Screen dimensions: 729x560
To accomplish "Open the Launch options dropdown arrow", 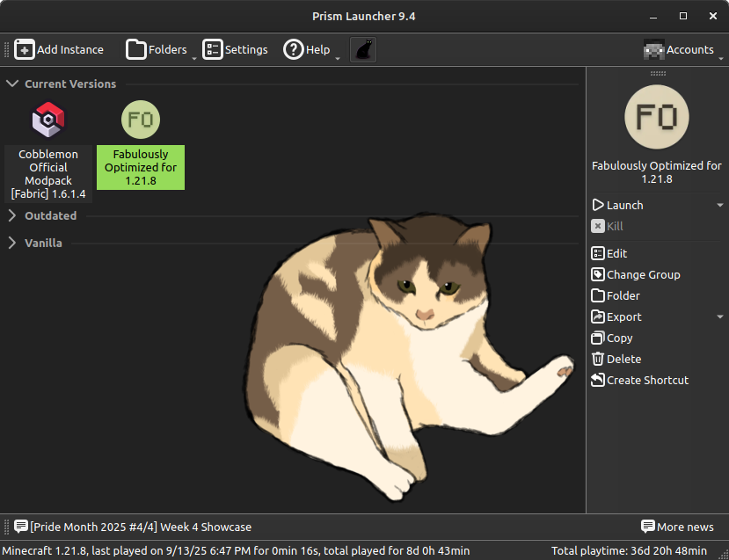I will click(719, 206).
